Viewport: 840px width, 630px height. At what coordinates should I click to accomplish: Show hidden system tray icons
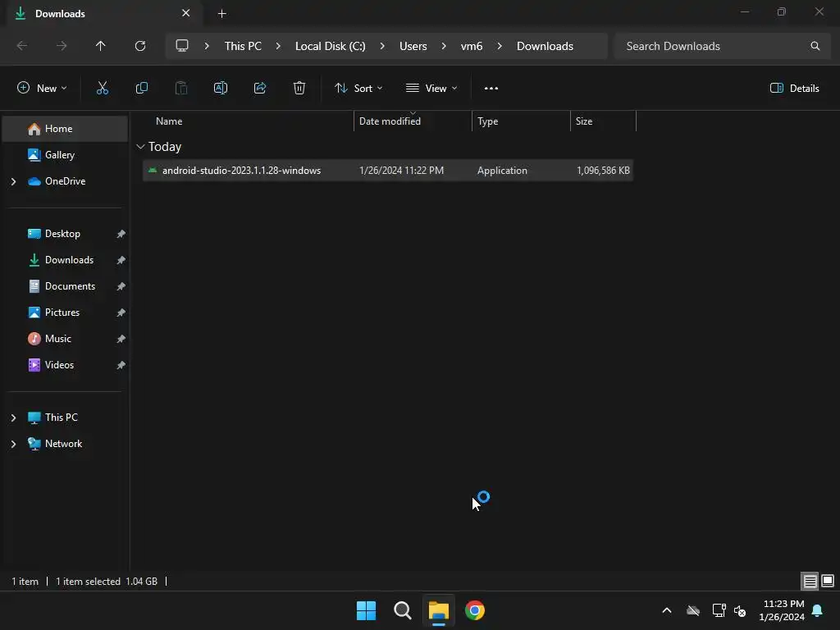667,610
